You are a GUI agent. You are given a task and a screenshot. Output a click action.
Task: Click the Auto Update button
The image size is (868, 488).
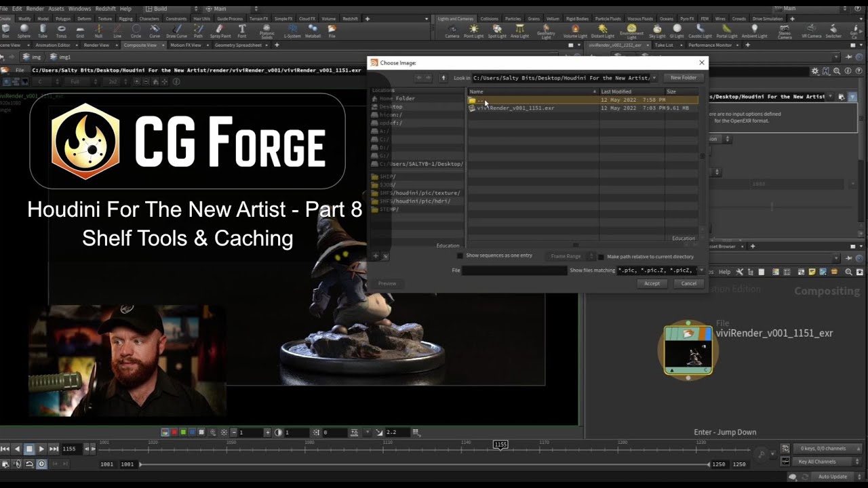(832, 476)
